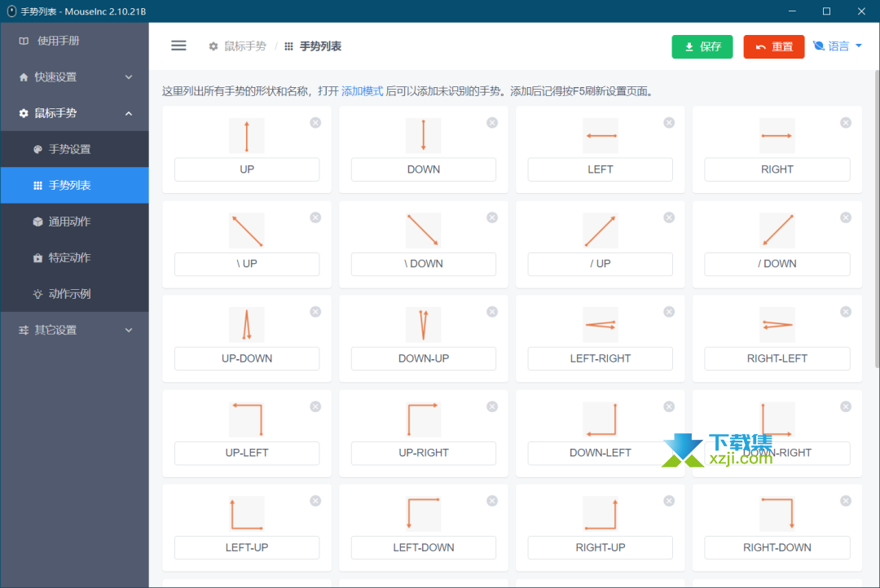This screenshot has width=880, height=588.
Task: Remove the LEFT-DOWN gesture card
Action: (x=492, y=501)
